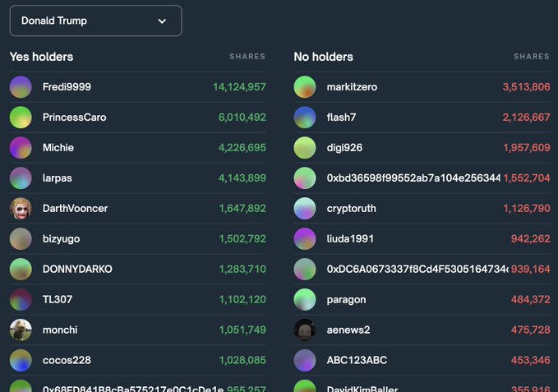Image resolution: width=558 pixels, height=392 pixels.
Task: Click monchi's profile avatar photo
Action: click(21, 330)
